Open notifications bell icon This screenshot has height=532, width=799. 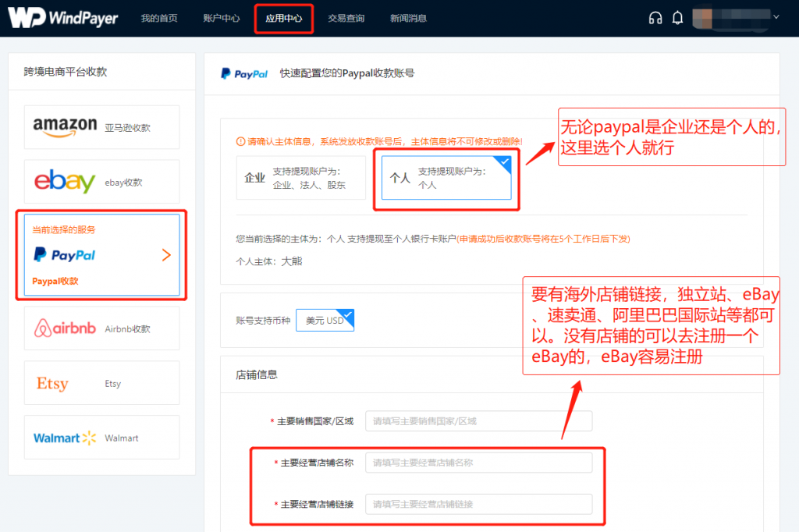click(x=677, y=18)
